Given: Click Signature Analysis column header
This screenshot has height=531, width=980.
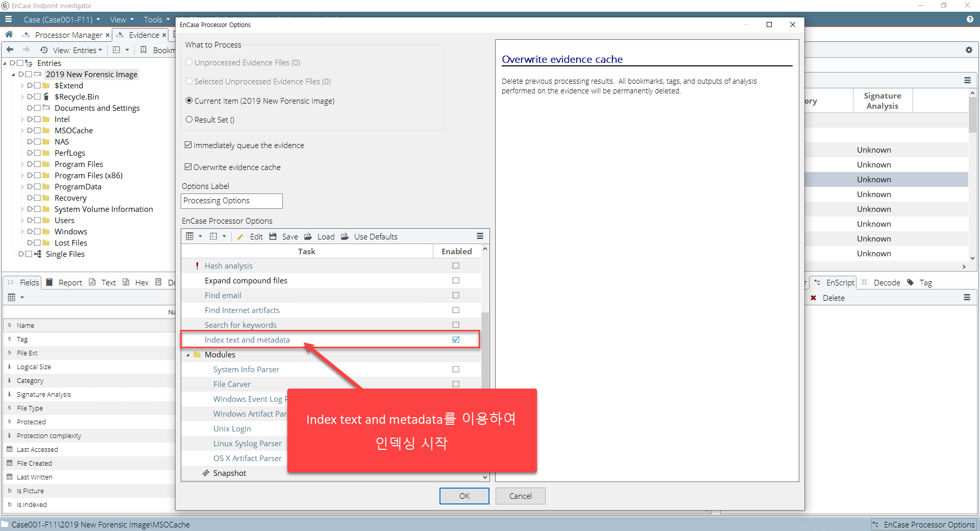Looking at the screenshot, I should [x=883, y=101].
